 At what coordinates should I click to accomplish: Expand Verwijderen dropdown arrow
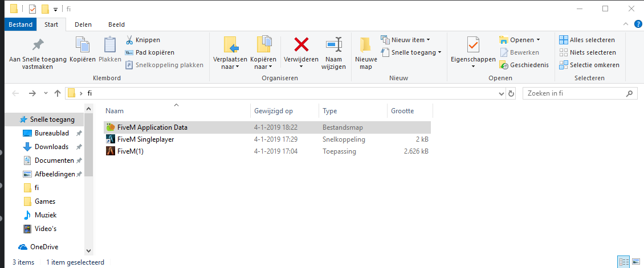pyautogui.click(x=301, y=67)
